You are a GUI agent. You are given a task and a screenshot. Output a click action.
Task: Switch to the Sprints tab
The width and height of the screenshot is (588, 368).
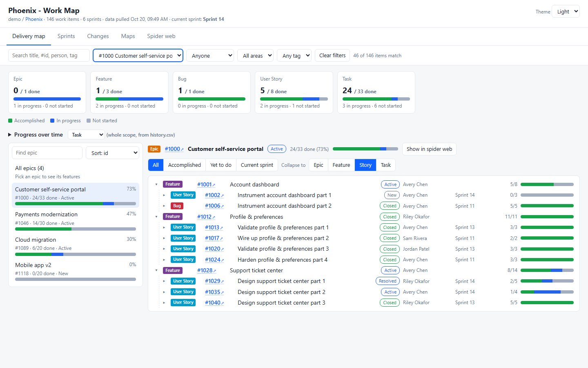(x=66, y=36)
